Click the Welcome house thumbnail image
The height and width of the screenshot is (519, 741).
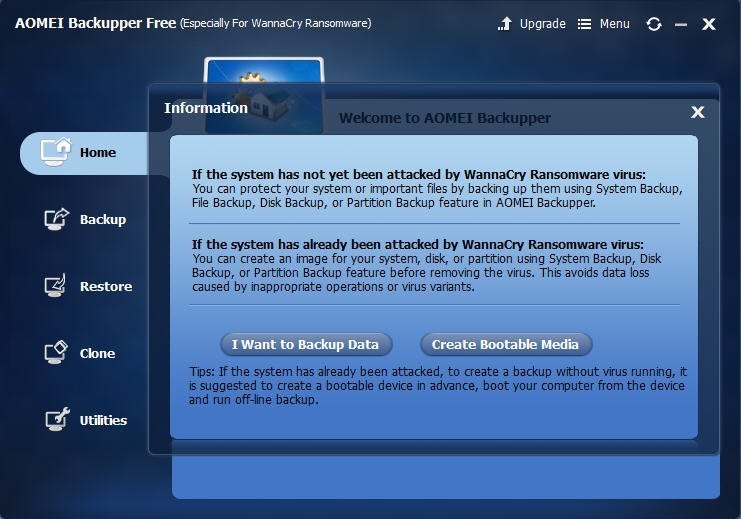264,95
